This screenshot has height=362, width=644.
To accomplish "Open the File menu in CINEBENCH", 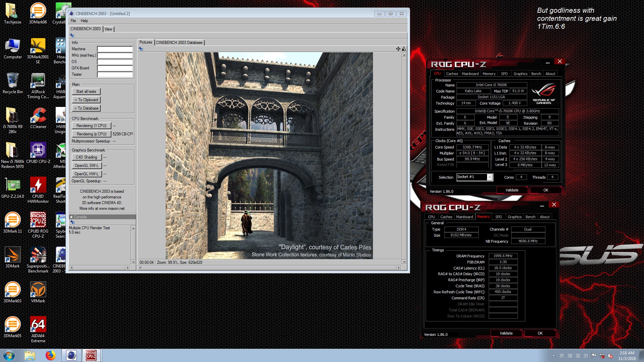I will [73, 21].
